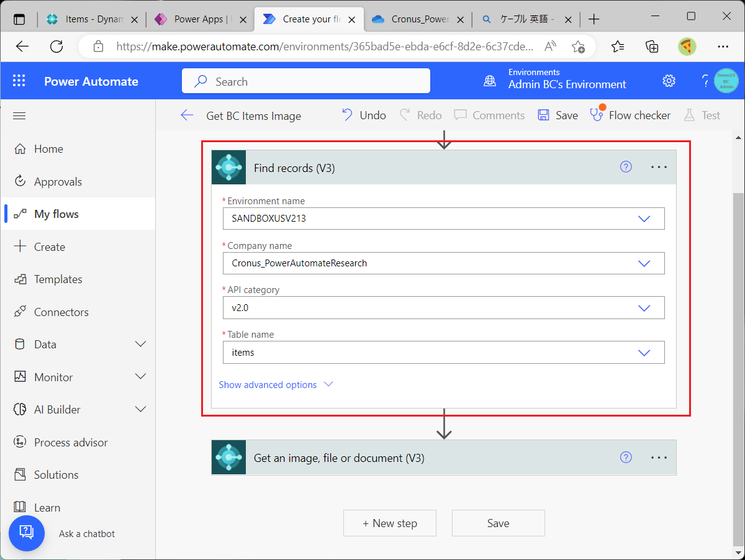The width and height of the screenshot is (745, 560).
Task: Open the Ask a chatbot icon
Action: (x=27, y=533)
